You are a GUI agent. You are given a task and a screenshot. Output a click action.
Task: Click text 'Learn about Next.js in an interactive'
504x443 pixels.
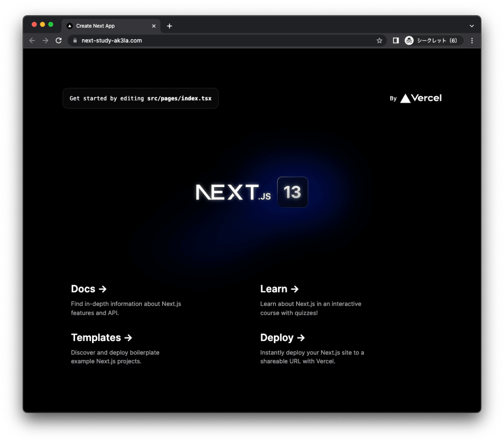tap(311, 304)
